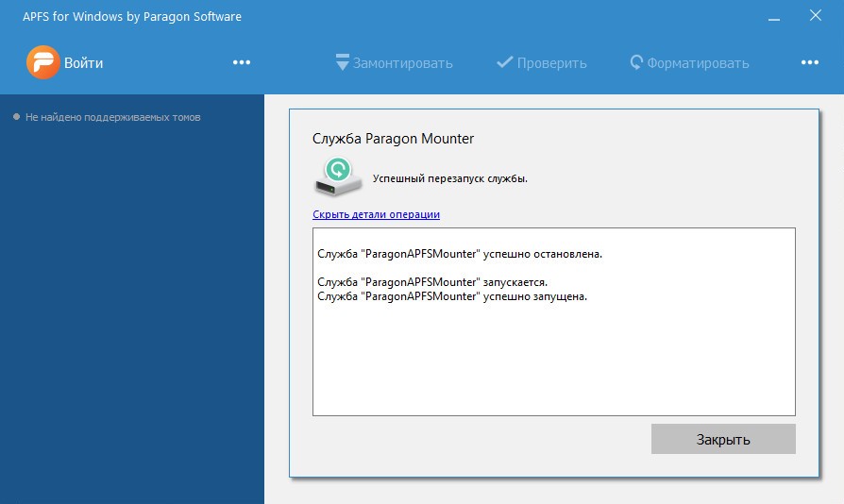The height and width of the screenshot is (504, 844).
Task: Hide details via "Скрыть детали операции" link
Action: pyautogui.click(x=376, y=214)
